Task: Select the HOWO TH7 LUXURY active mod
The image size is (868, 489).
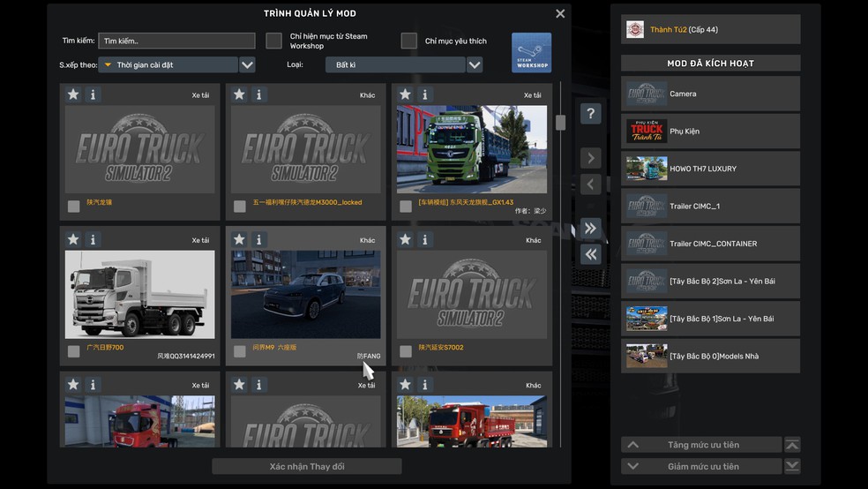Action: [x=711, y=169]
